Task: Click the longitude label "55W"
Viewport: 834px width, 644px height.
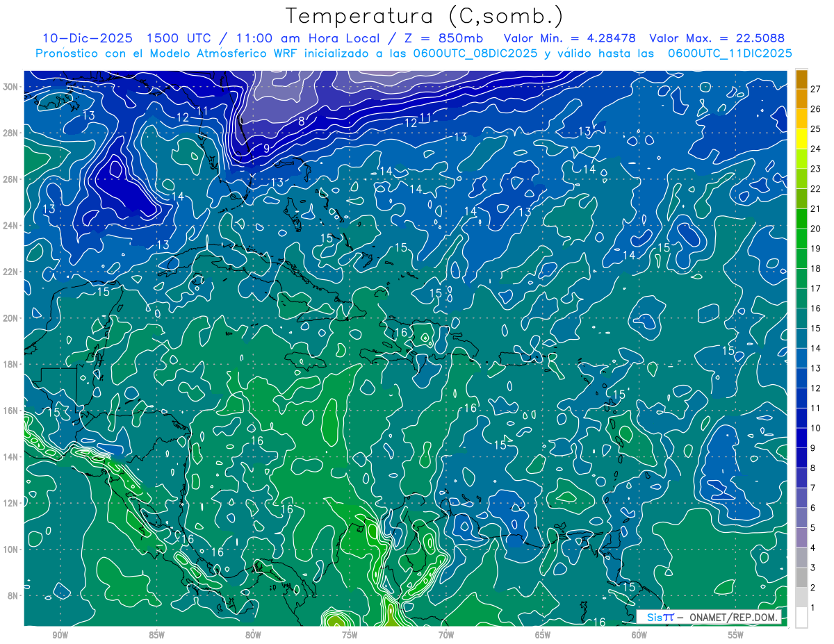Action: [x=736, y=636]
